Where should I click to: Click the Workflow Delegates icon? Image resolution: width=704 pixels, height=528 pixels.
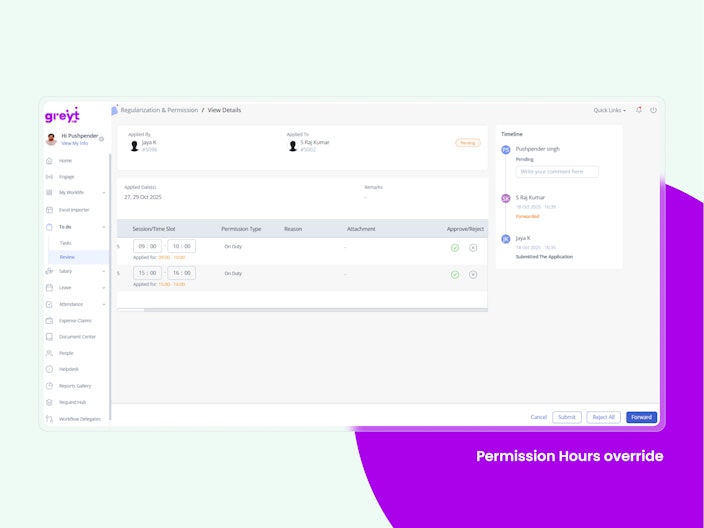(x=49, y=419)
